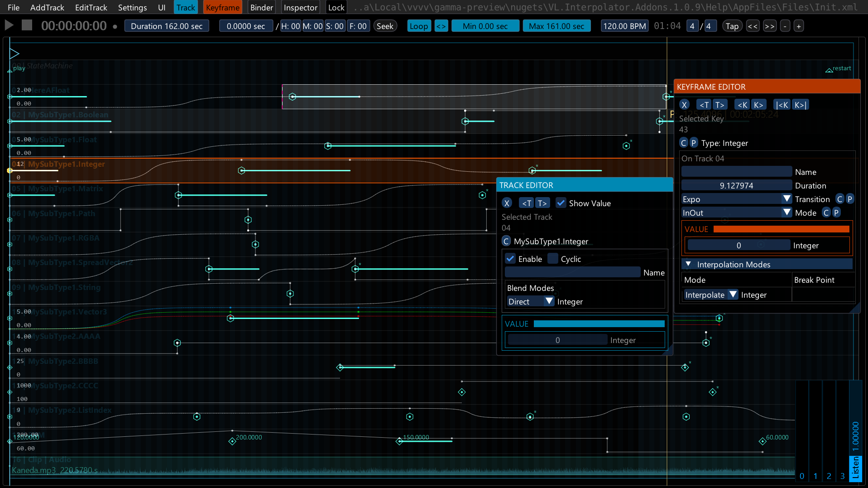Screen dimensions: 868x488
Task: Open the EditTrack menu
Action: click(91, 7)
